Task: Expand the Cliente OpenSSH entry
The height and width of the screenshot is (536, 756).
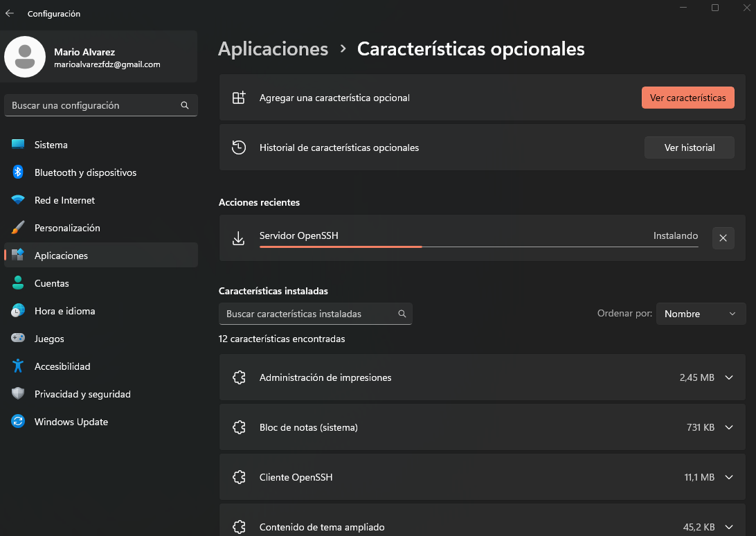Action: (729, 477)
